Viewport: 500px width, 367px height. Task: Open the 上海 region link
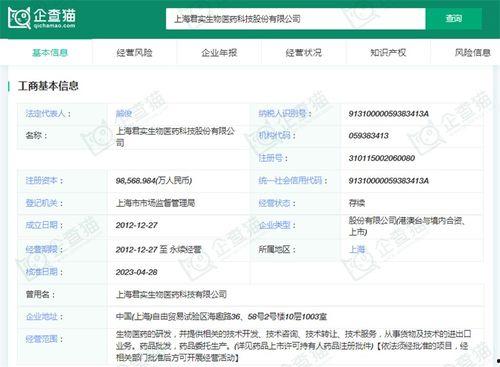357,249
